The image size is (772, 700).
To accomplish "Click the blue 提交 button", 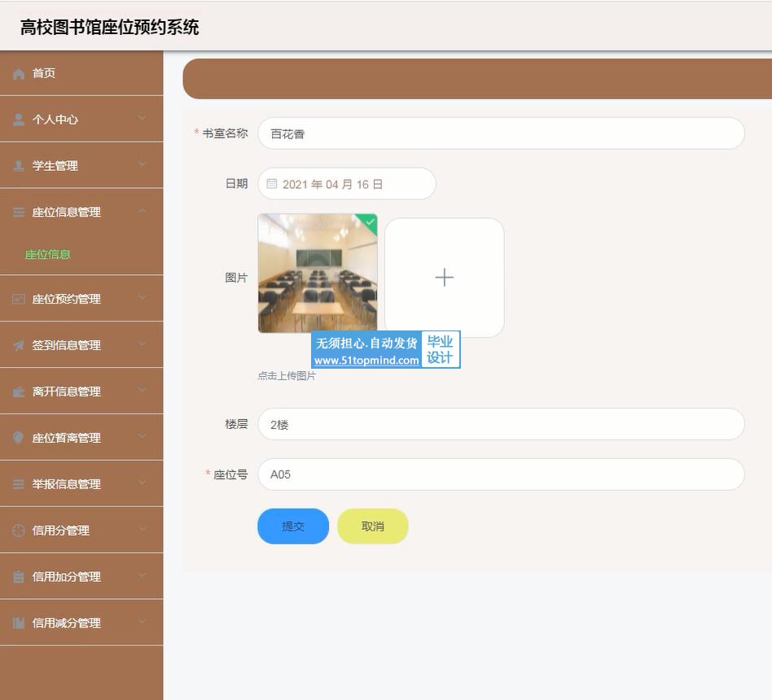I will click(x=293, y=527).
